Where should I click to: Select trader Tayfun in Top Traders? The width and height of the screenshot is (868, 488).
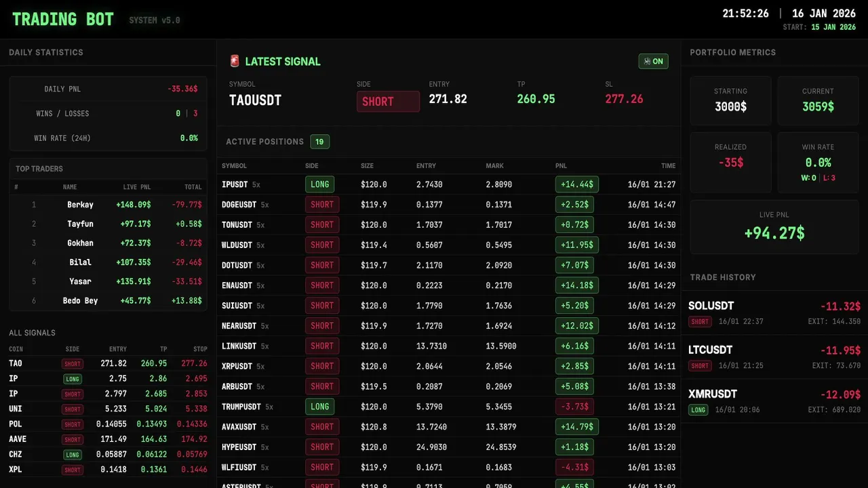(x=80, y=224)
